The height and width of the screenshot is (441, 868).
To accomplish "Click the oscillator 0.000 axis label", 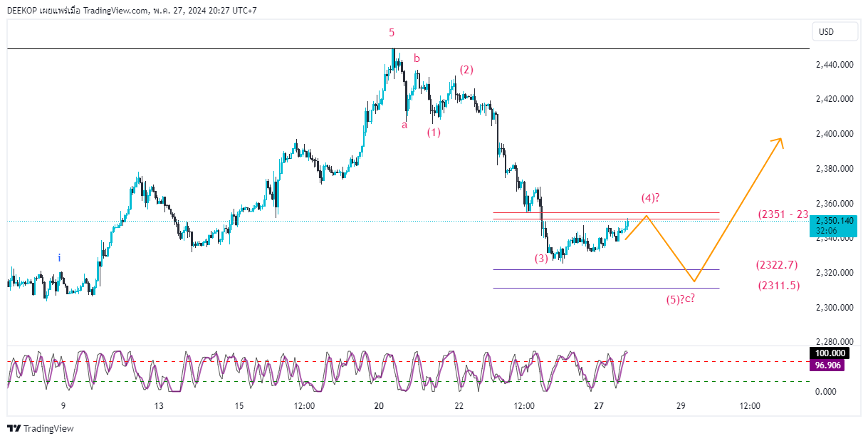I will coord(827,392).
